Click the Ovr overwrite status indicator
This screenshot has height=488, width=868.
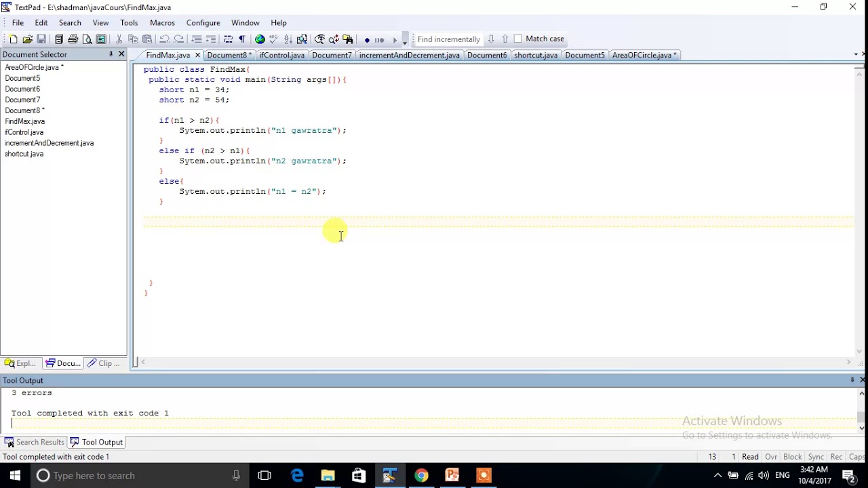tap(771, 457)
